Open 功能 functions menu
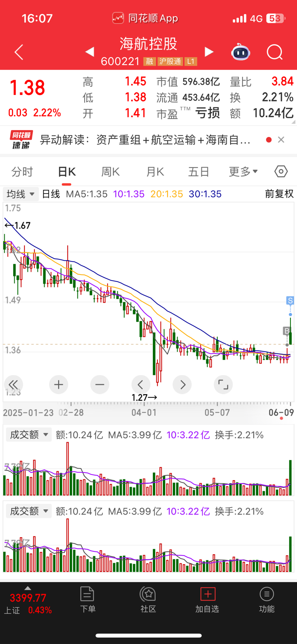The width and height of the screenshot is (297, 644). pos(266,599)
